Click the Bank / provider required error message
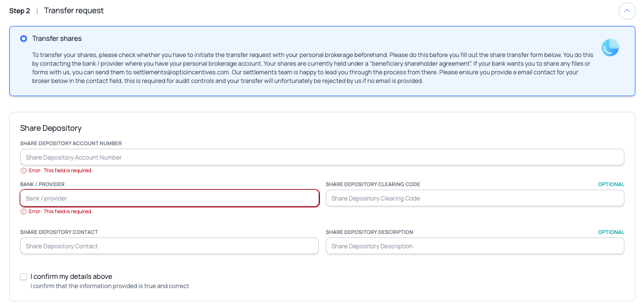Image resolution: width=644 pixels, height=306 pixels. [x=60, y=211]
